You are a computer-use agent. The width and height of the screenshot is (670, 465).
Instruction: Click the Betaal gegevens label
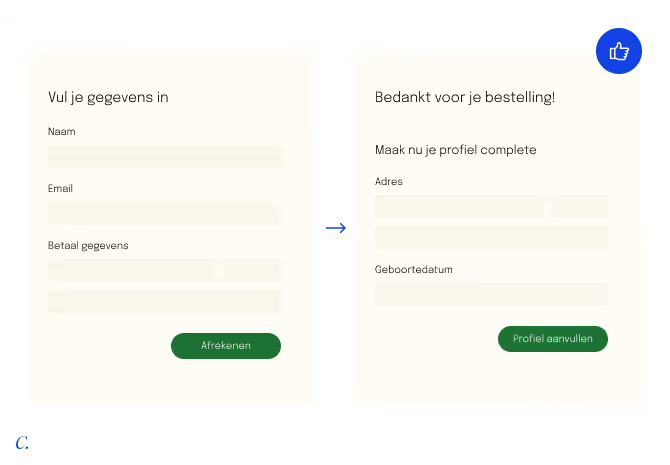point(88,246)
